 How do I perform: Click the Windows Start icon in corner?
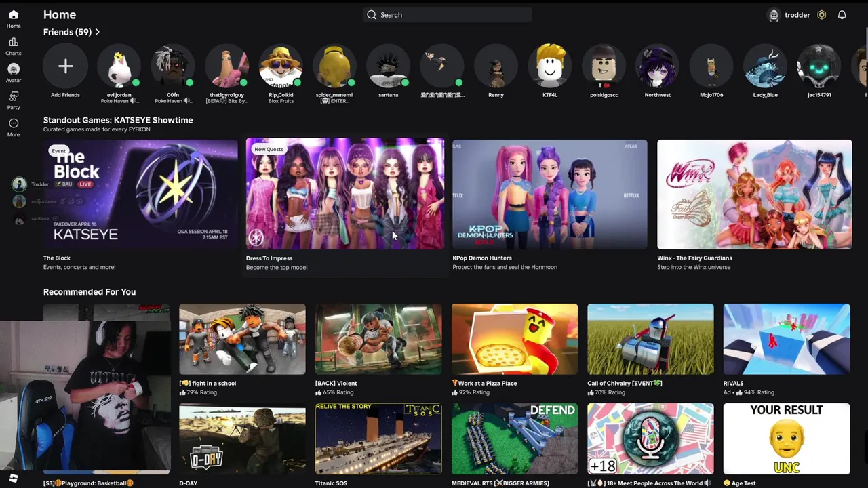pos(13,479)
